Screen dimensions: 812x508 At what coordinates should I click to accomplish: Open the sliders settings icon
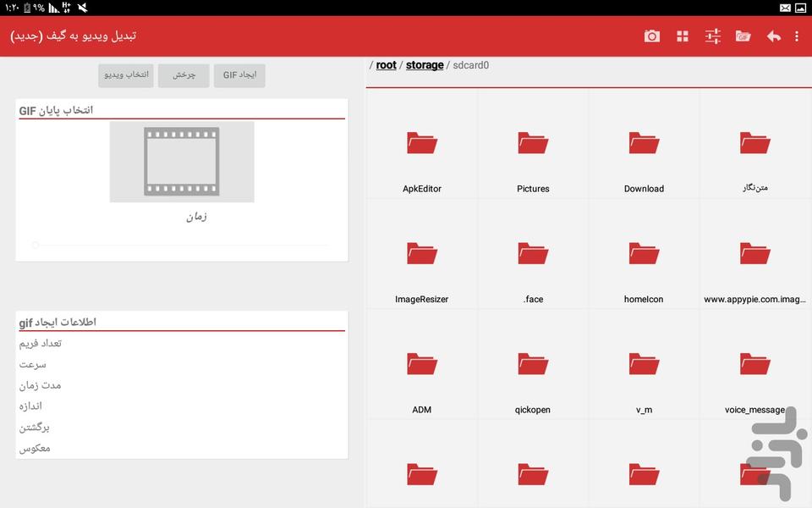(x=712, y=36)
